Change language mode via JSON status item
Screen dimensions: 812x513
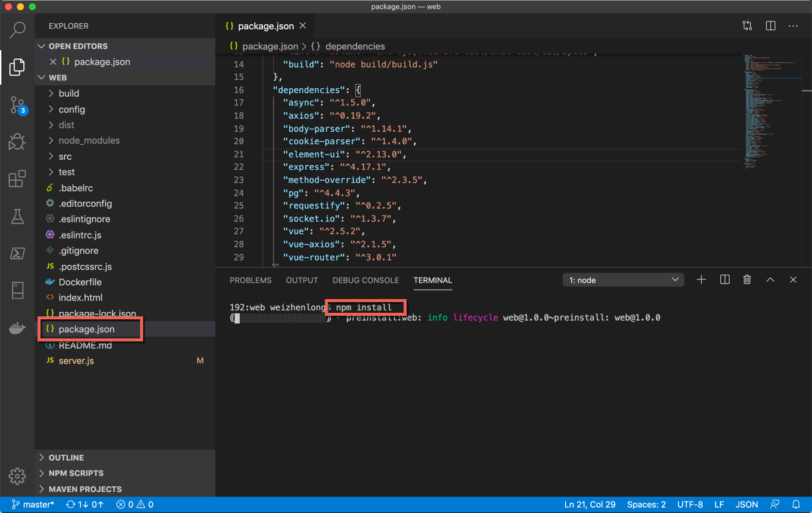coord(746,504)
